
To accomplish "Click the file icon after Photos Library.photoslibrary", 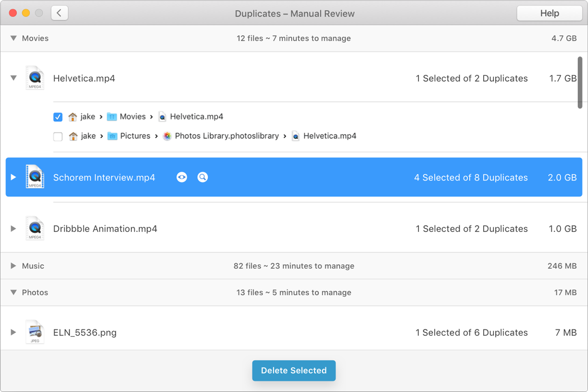I will (x=295, y=137).
